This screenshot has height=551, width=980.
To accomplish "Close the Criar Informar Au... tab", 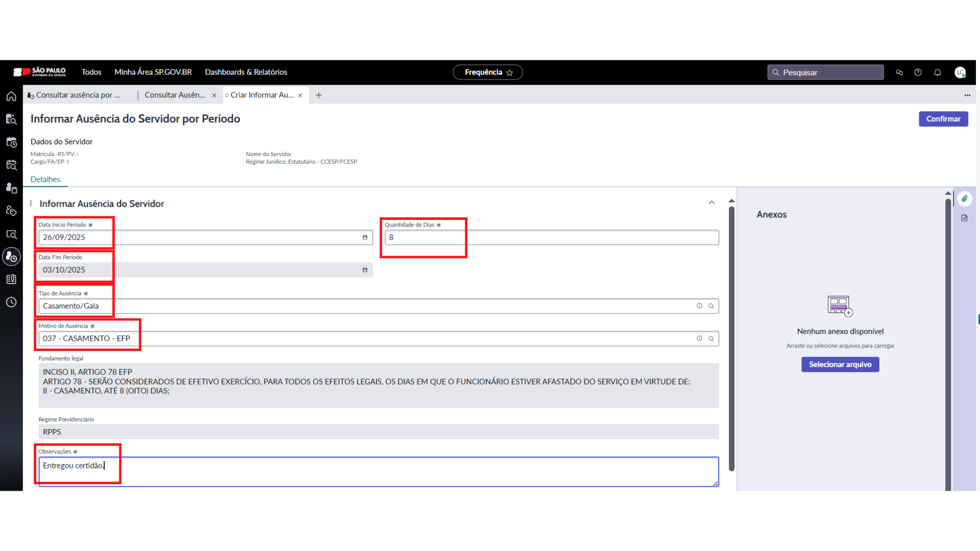I will point(300,95).
